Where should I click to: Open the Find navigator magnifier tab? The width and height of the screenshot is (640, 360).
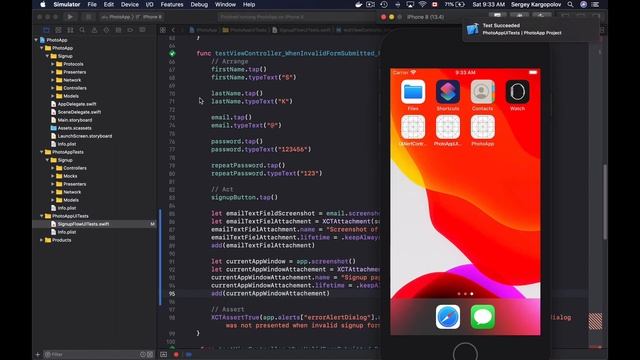(82, 30)
